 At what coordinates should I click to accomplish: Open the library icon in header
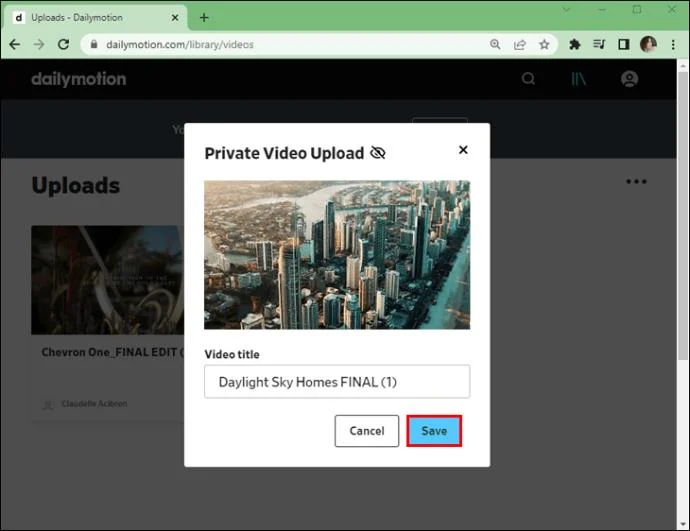[578, 79]
